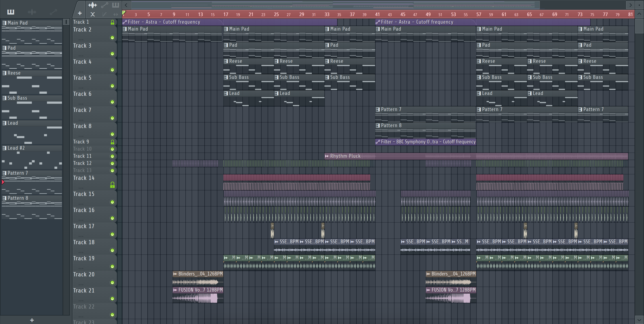Select the Track 6 name label

[82, 94]
